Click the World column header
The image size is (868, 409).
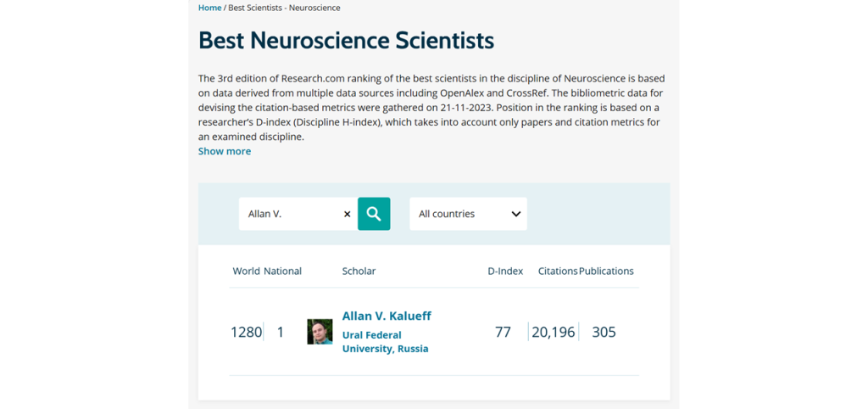pyautogui.click(x=247, y=271)
